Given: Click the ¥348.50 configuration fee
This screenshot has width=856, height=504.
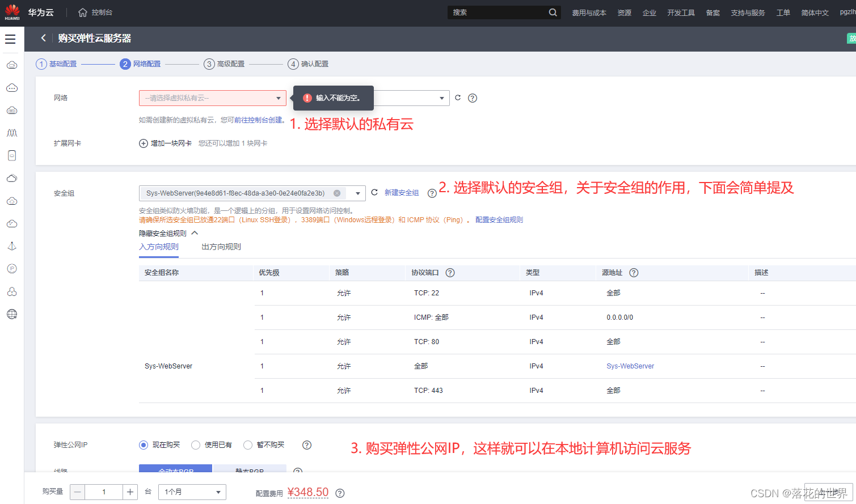Looking at the screenshot, I should 308,492.
